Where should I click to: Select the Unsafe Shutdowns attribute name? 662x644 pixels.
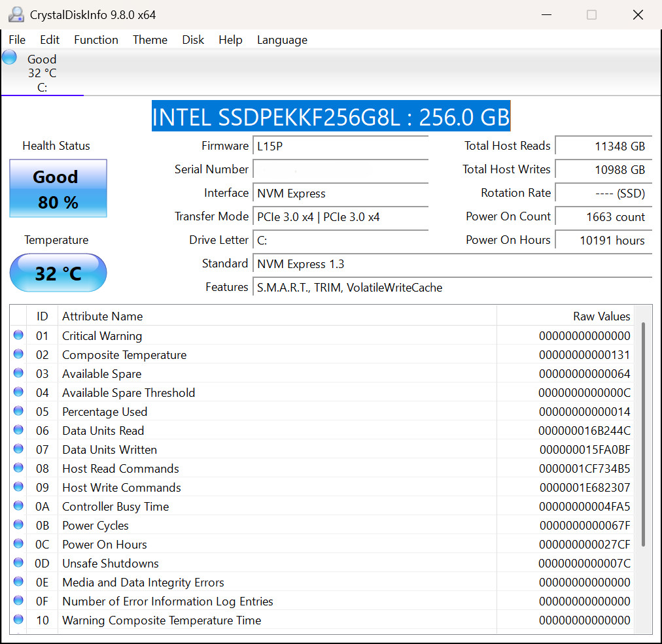110,564
